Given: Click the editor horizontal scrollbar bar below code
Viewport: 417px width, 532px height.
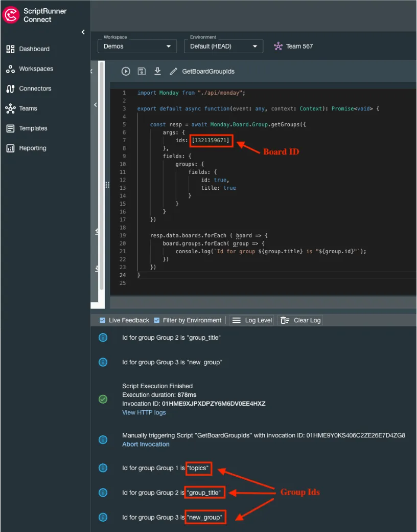Looking at the screenshot, I should pyautogui.click(x=263, y=302).
